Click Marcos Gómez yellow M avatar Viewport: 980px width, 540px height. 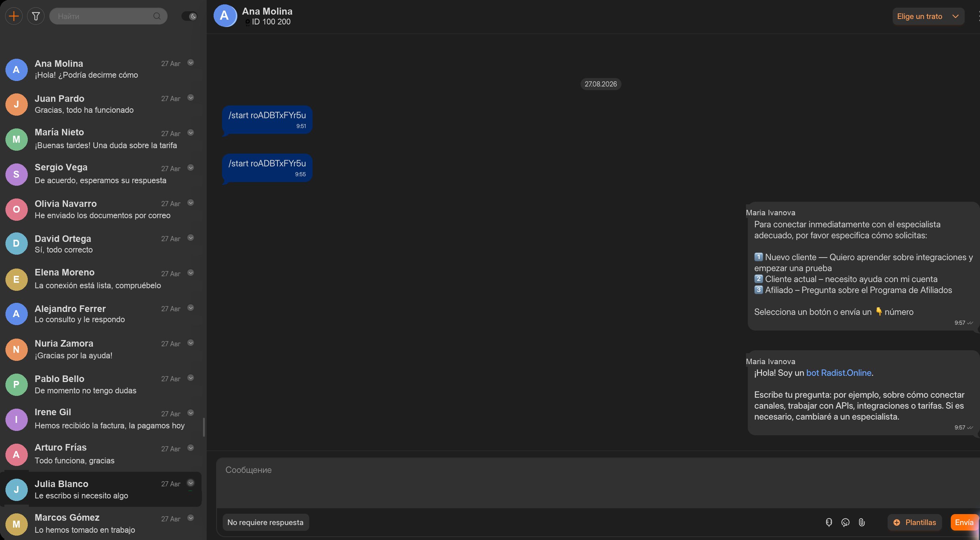16,524
